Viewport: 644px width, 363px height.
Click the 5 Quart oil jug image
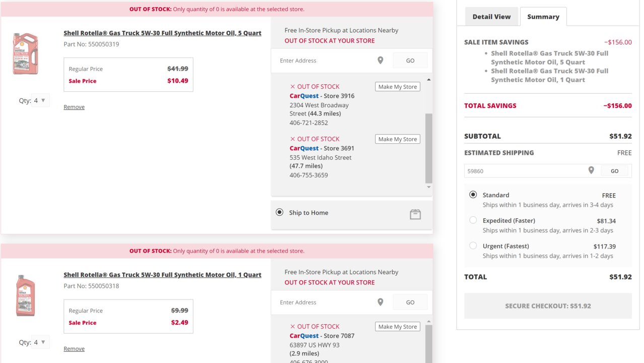coord(25,53)
